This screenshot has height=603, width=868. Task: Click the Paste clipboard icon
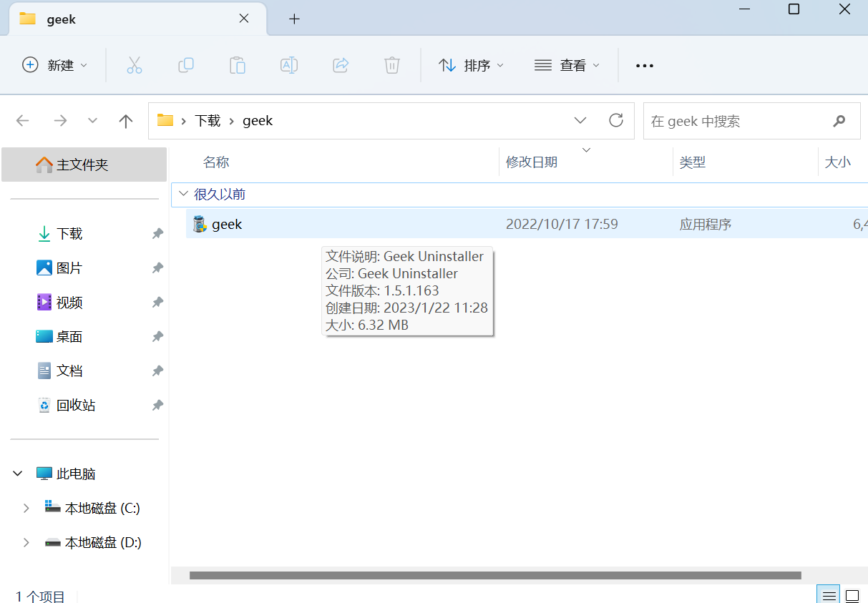click(x=238, y=65)
